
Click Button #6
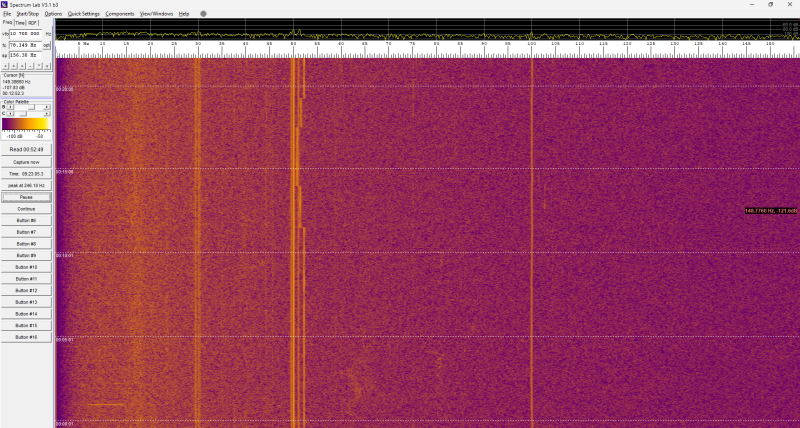click(26, 220)
